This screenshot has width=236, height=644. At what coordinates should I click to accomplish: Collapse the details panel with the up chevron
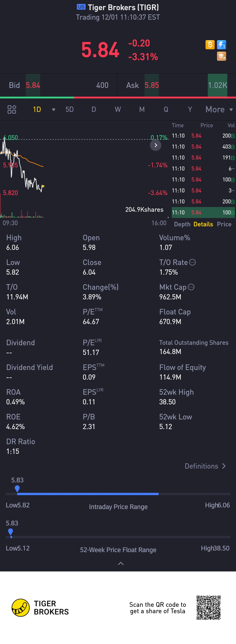tap(121, 563)
